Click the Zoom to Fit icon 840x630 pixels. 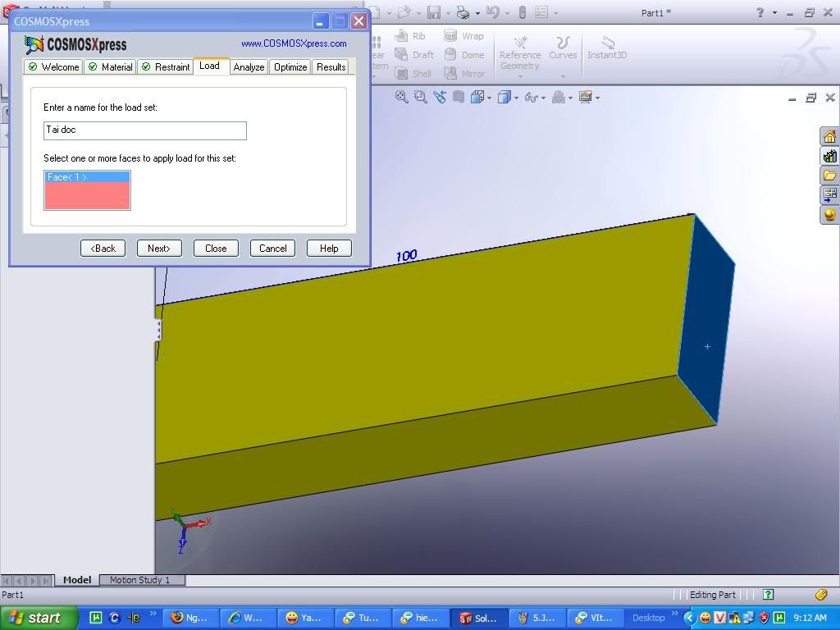(x=401, y=97)
